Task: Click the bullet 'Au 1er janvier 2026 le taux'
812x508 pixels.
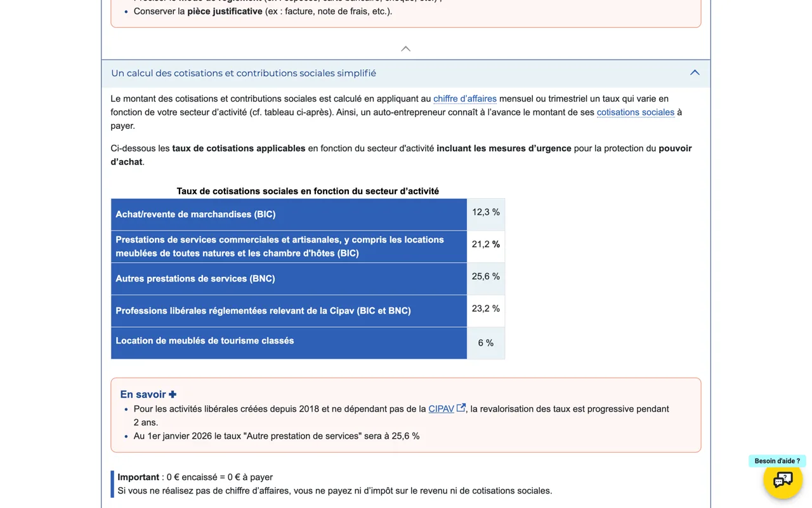Action: click(277, 436)
